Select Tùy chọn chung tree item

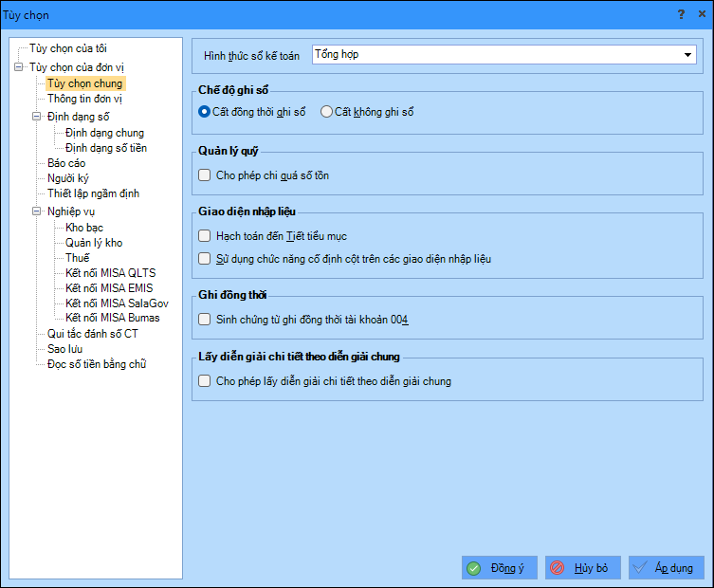(85, 83)
